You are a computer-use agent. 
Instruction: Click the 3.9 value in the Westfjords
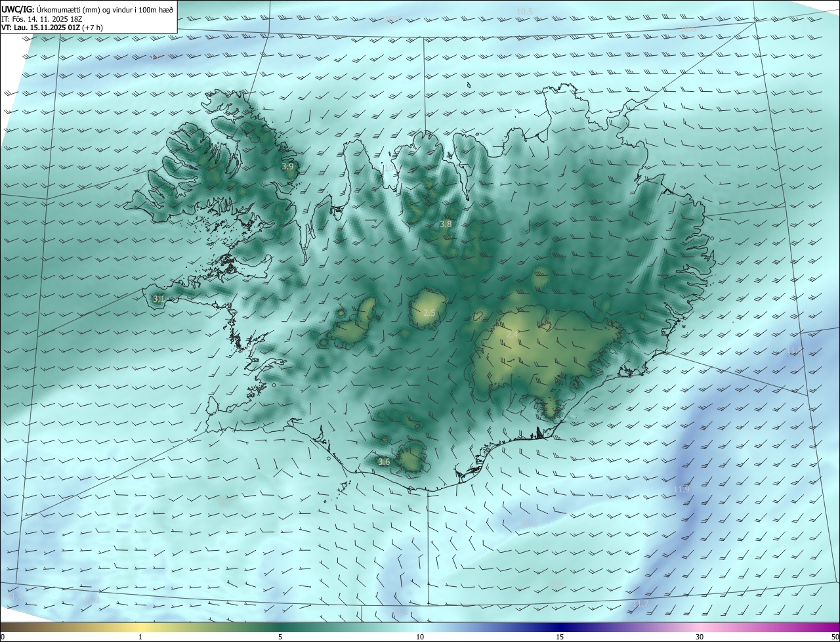(x=287, y=167)
